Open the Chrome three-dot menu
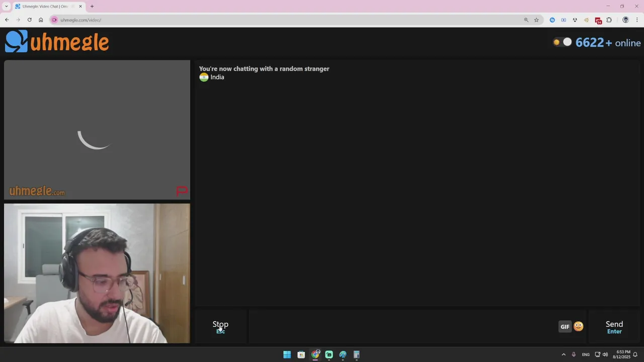644x362 pixels. (x=637, y=20)
